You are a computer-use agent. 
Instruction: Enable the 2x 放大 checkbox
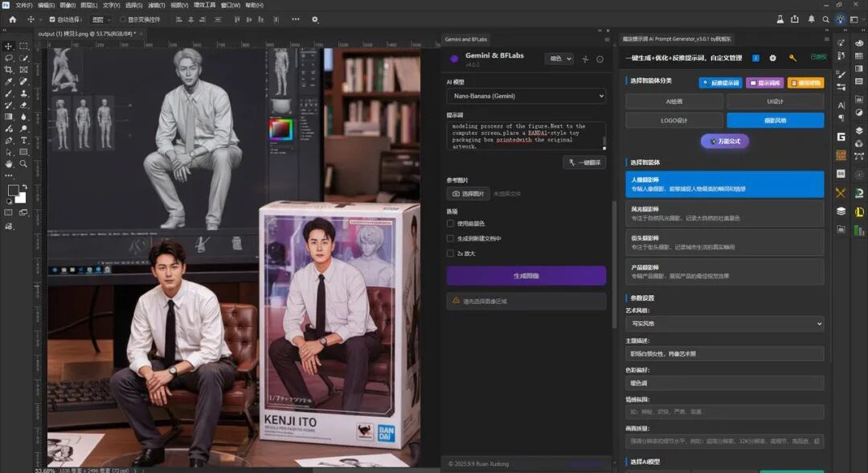(450, 253)
